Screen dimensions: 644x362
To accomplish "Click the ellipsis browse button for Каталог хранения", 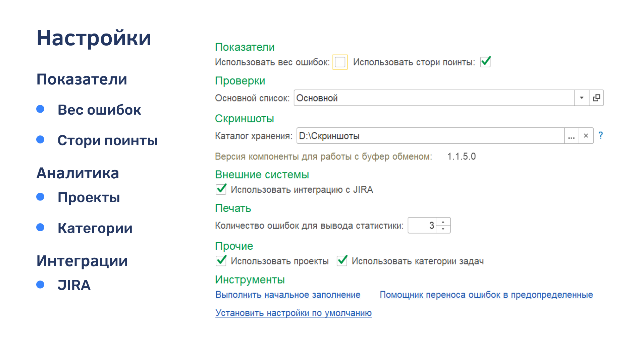I will pyautogui.click(x=571, y=136).
